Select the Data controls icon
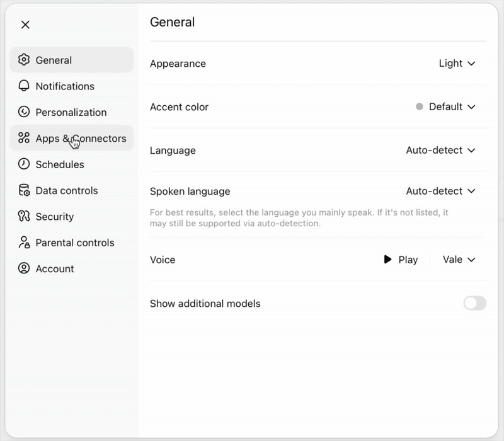The width and height of the screenshot is (504, 441). tap(23, 190)
